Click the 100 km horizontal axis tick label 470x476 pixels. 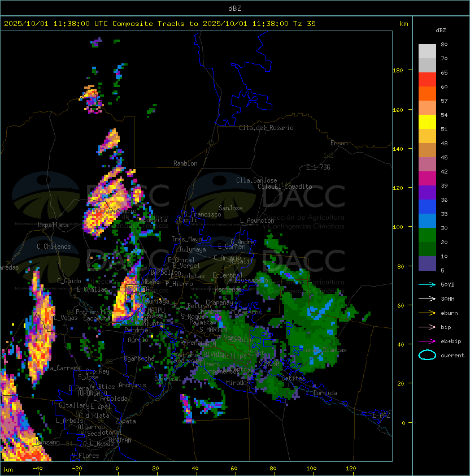(x=311, y=469)
